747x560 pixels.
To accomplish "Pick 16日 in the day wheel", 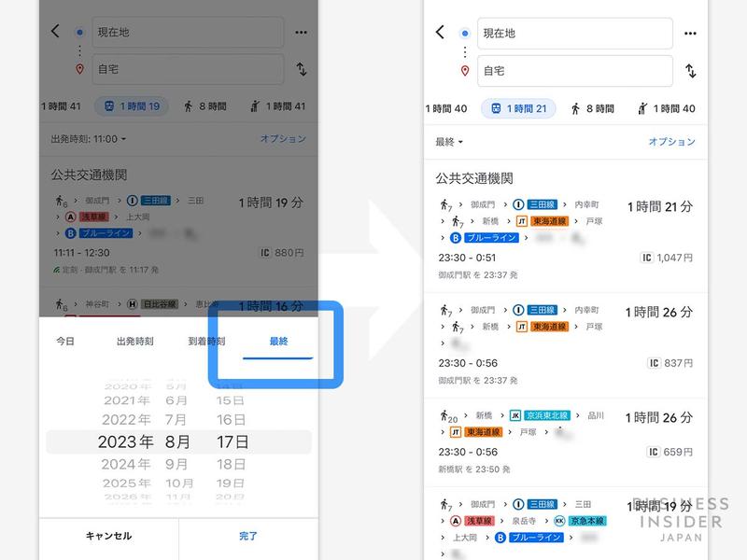I will coord(231,419).
